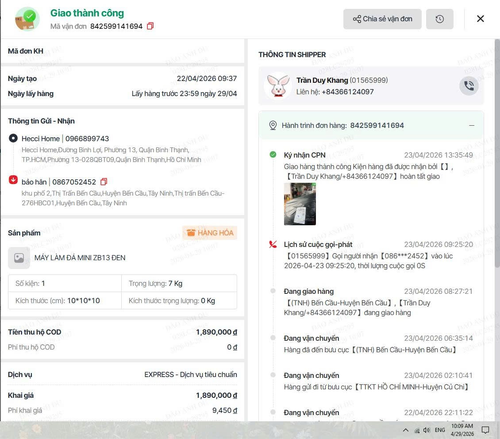Image resolution: width=500 pixels, height=439 pixels.
Task: Click the location pin icon beside Hành trình
Action: [x=273, y=125]
